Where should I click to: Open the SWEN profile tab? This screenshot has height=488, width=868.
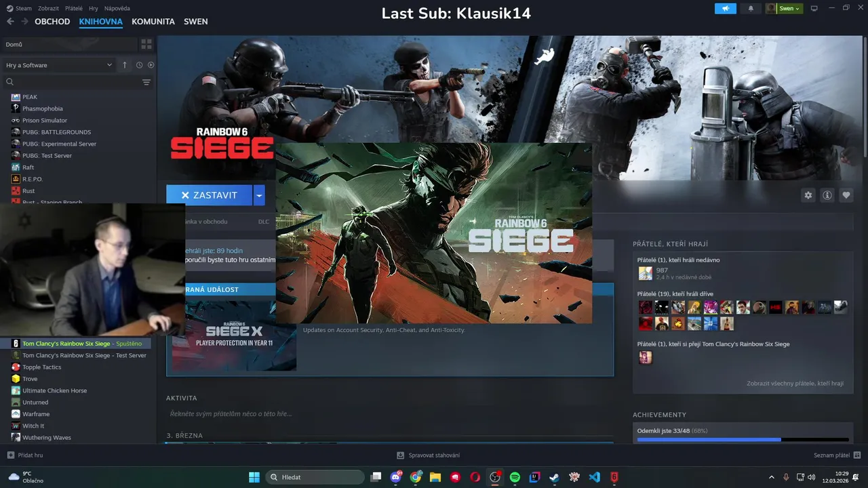pyautogui.click(x=196, y=22)
